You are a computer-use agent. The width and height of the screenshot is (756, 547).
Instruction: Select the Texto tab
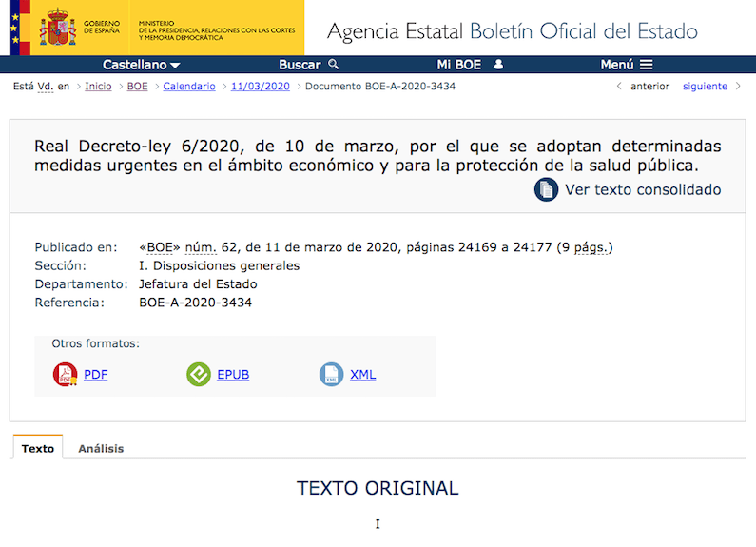[38, 448]
